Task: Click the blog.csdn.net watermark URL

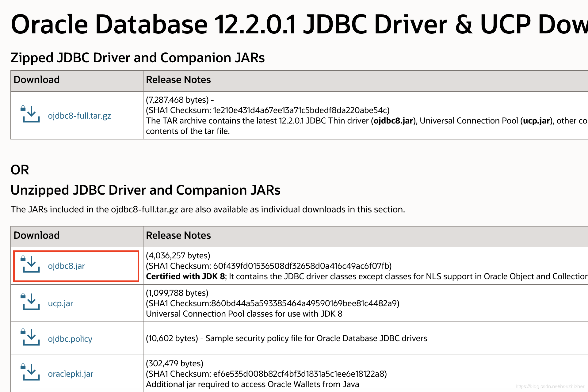Action: pyautogui.click(x=550, y=386)
